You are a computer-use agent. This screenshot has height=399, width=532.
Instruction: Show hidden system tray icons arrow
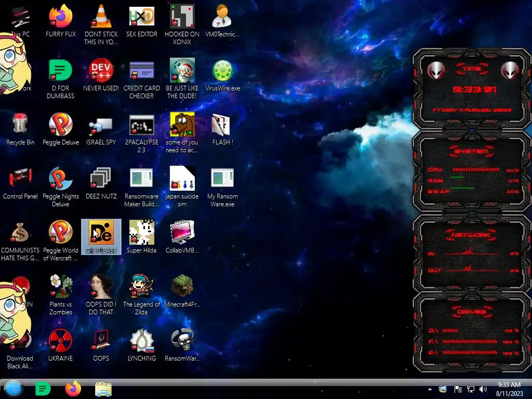coord(430,389)
